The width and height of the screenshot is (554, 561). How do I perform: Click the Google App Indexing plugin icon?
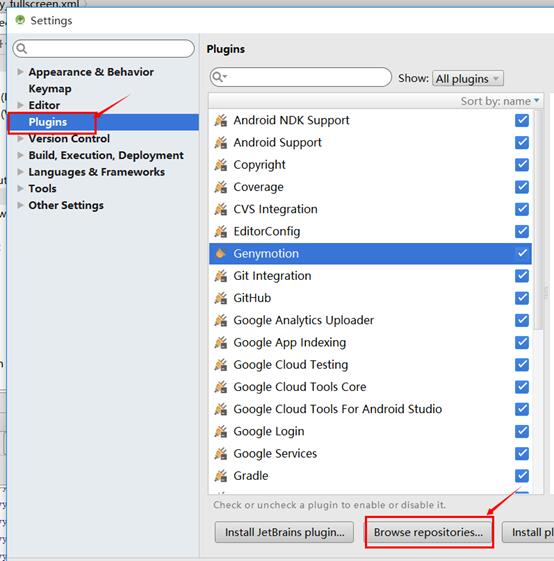[221, 342]
